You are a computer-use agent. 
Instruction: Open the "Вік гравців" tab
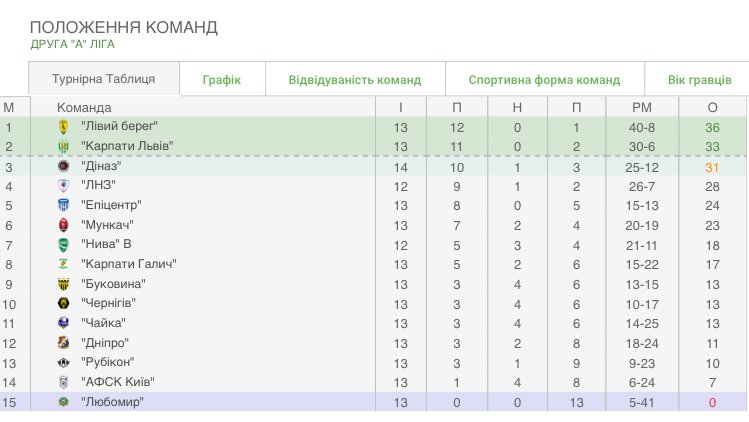[x=699, y=79]
